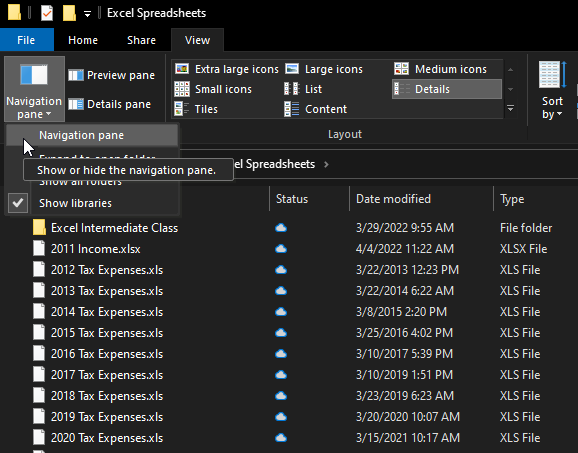The image size is (578, 453).
Task: Select 2015 Tax Expenses.xls file icon
Action: point(39,333)
